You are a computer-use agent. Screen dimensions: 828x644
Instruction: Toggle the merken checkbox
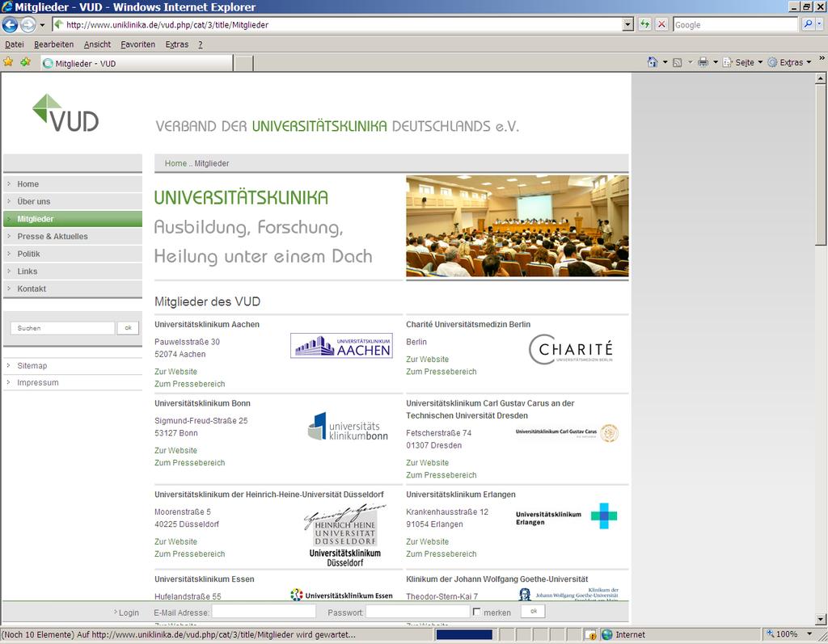click(x=477, y=612)
